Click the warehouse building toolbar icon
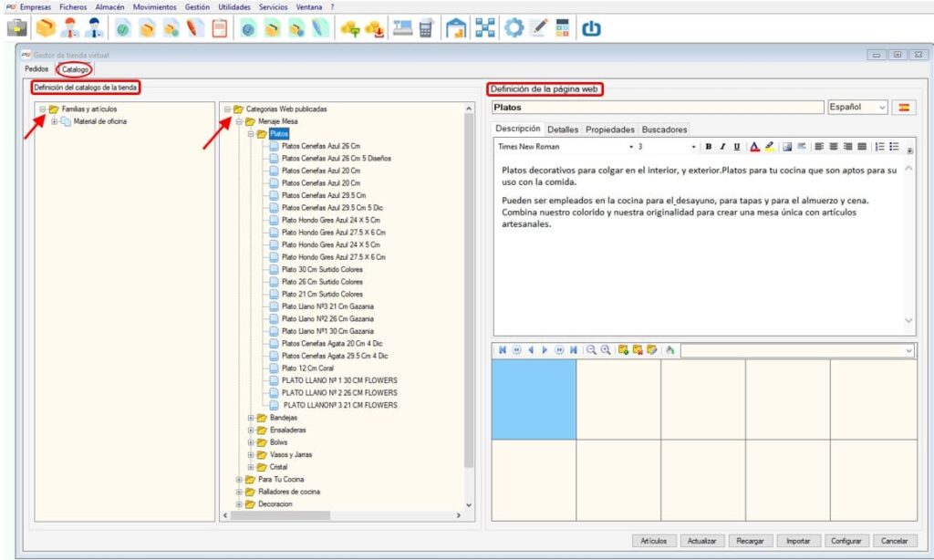 coord(456,28)
